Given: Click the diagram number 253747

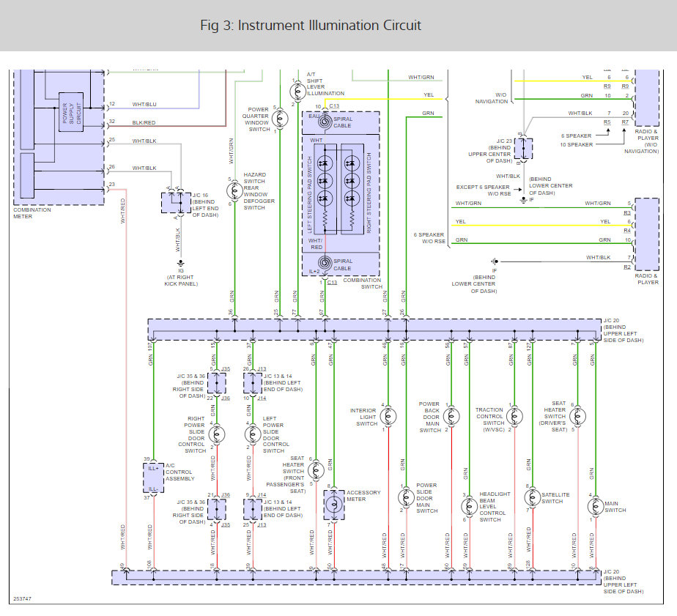Looking at the screenshot, I should point(23,599).
